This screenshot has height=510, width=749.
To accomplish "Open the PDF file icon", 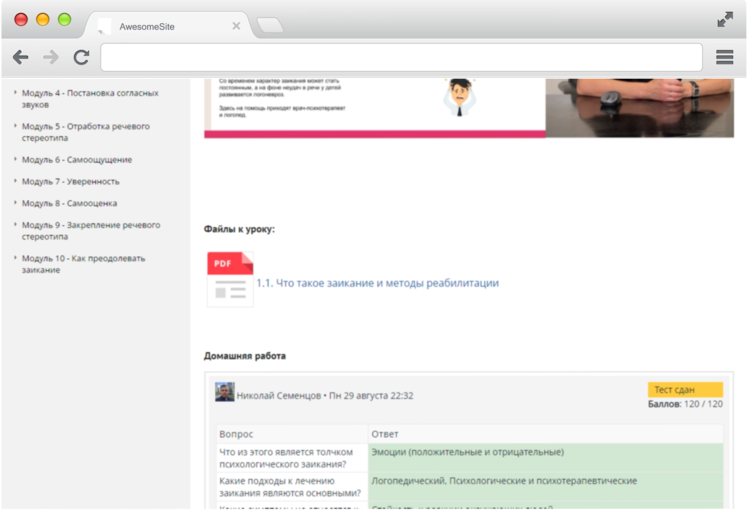I will click(x=230, y=279).
